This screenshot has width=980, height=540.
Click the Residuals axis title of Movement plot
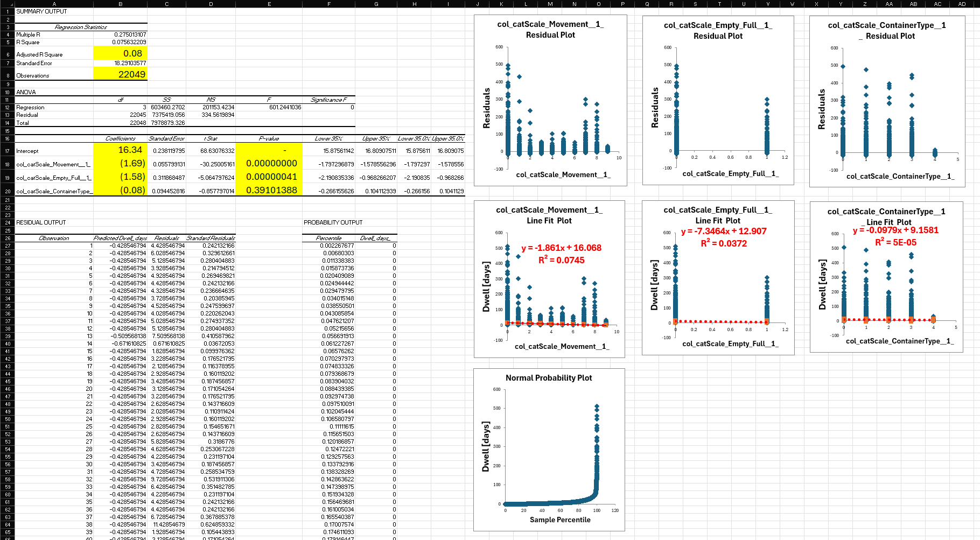click(x=487, y=108)
